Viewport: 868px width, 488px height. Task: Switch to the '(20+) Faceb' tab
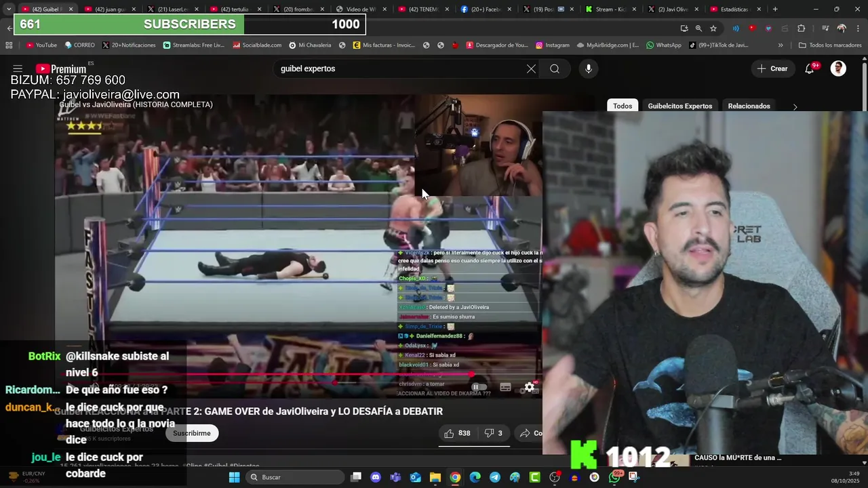pos(485,9)
